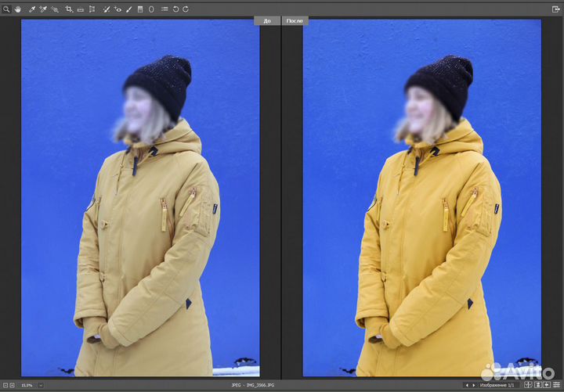The image size is (564, 392).
Task: Click the 'После' after label
Action: [295, 21]
